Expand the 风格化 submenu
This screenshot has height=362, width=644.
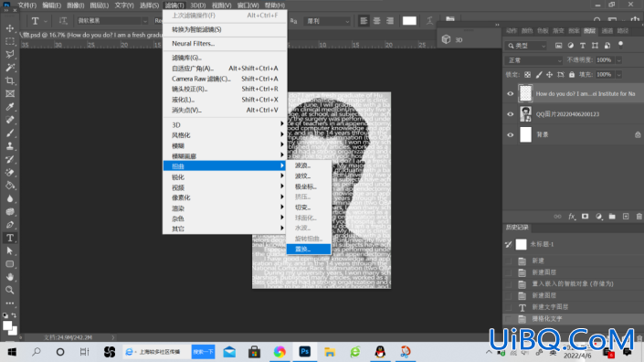[x=225, y=135]
